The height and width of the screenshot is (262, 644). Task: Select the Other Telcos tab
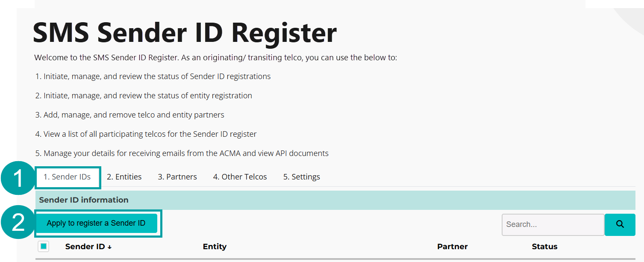pyautogui.click(x=240, y=177)
